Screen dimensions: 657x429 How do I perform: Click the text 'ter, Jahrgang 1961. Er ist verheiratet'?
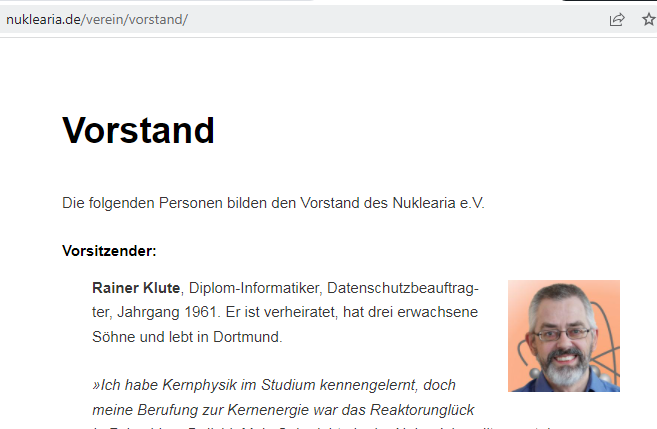point(215,313)
